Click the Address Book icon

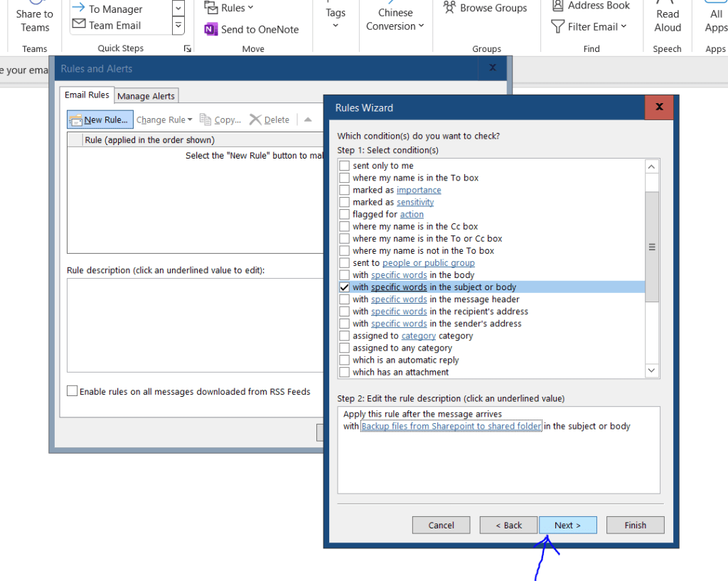(558, 6)
